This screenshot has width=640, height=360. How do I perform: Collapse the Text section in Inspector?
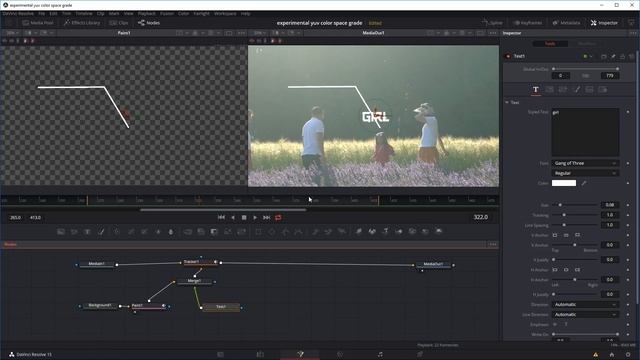coord(507,102)
